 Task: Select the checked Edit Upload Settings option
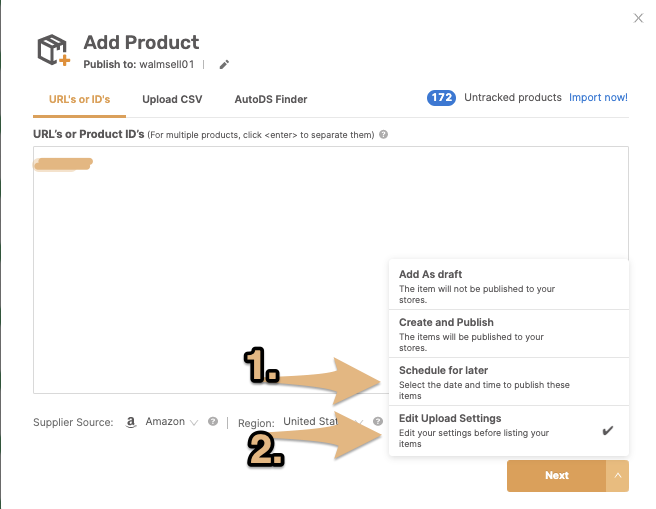point(509,431)
